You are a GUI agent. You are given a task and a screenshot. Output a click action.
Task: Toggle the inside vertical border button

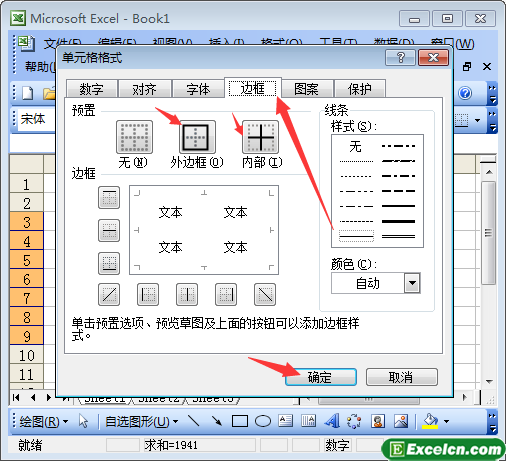coord(187,294)
